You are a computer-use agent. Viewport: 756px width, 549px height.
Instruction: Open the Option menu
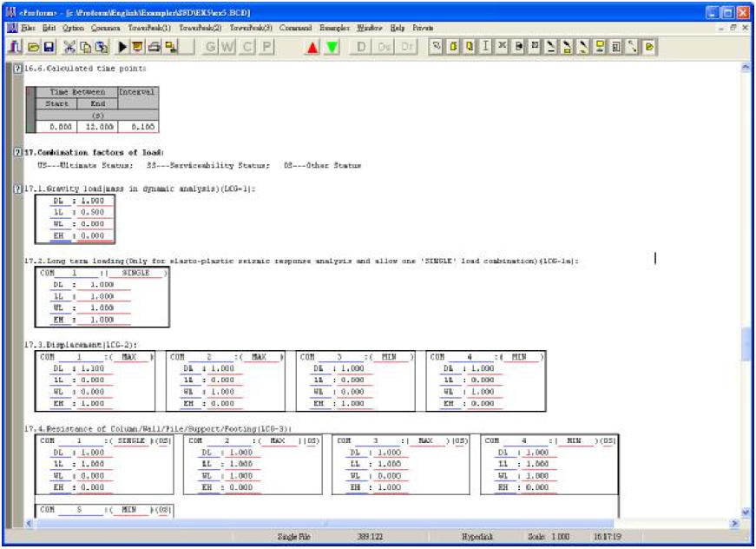click(73, 28)
